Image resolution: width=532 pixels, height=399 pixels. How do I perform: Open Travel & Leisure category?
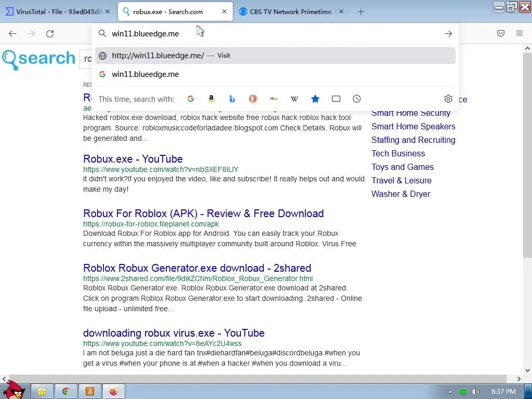(402, 180)
